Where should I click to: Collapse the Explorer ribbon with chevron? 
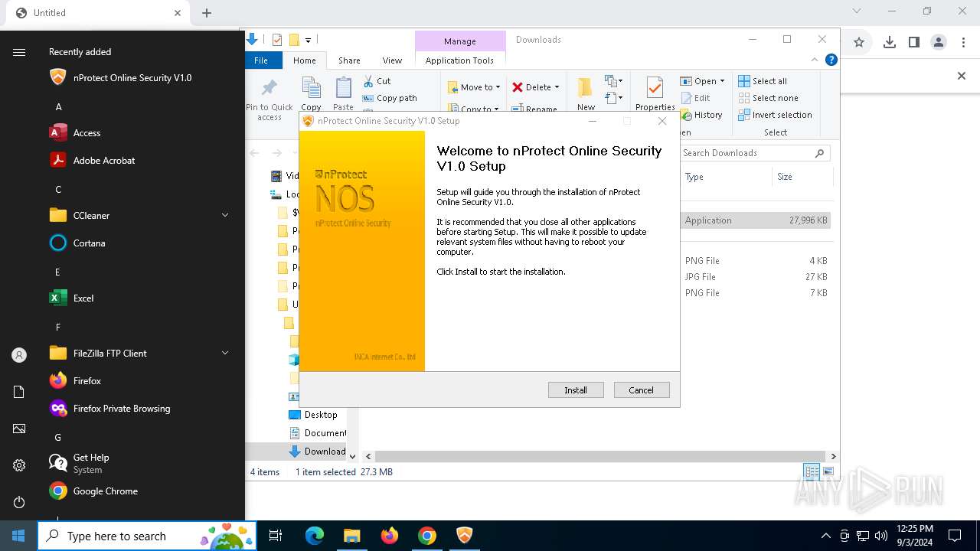[x=815, y=60]
